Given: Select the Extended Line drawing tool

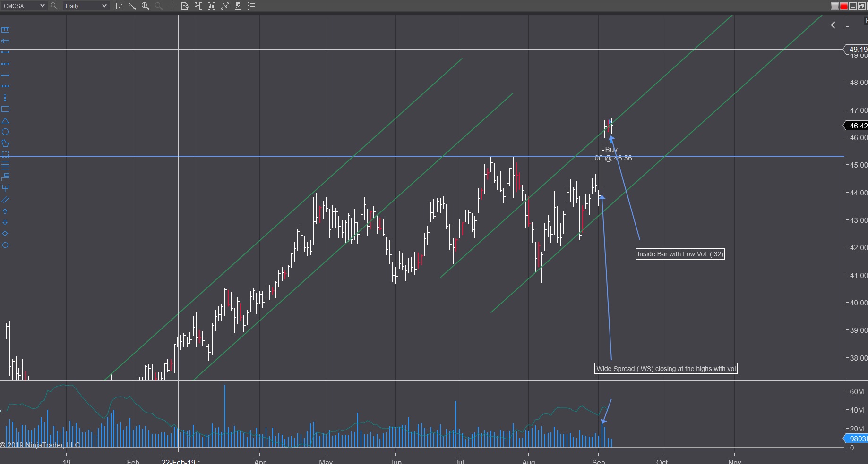Looking at the screenshot, I should [5, 86].
